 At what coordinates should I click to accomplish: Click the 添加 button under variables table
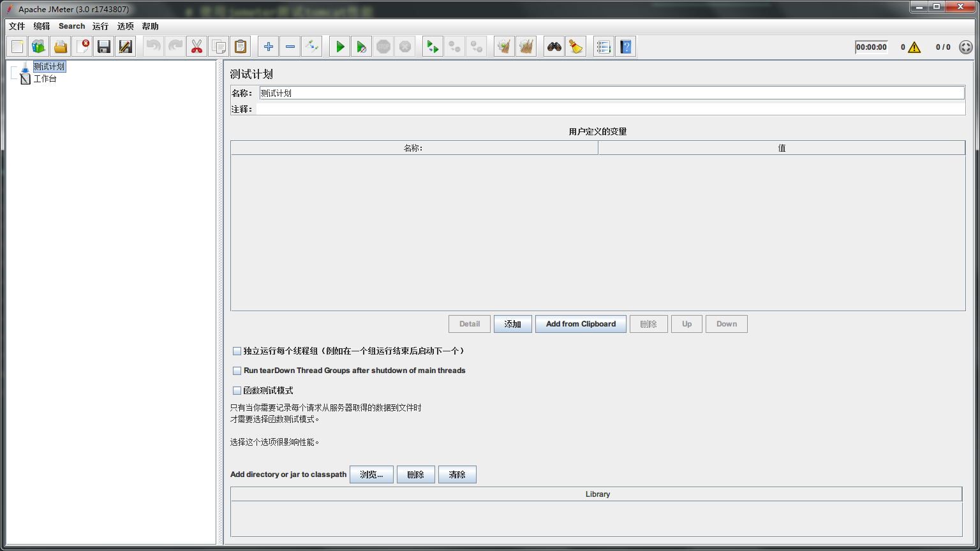(x=513, y=324)
